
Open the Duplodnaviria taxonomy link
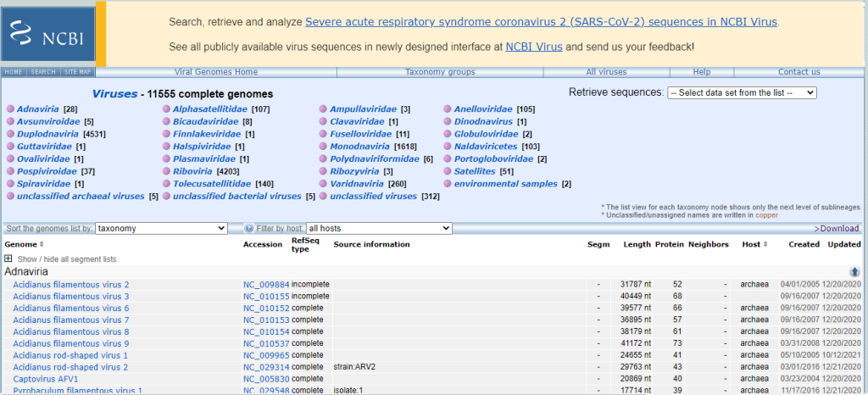(48, 135)
